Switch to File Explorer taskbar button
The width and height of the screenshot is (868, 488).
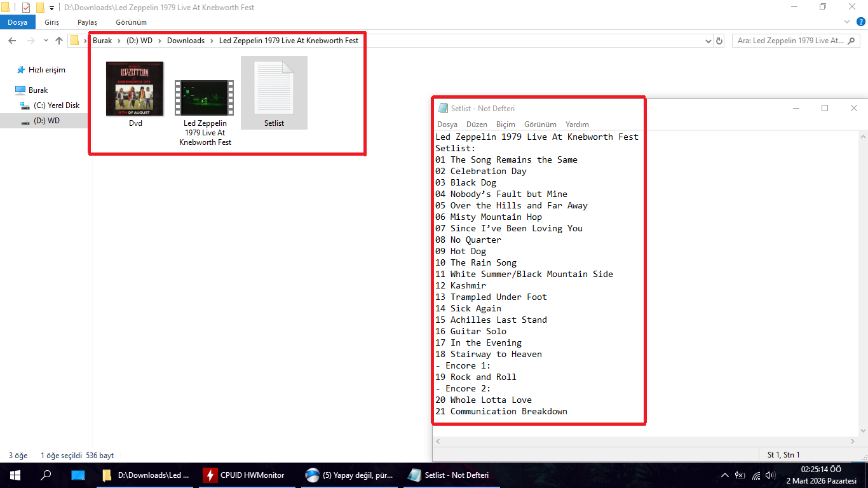click(146, 475)
